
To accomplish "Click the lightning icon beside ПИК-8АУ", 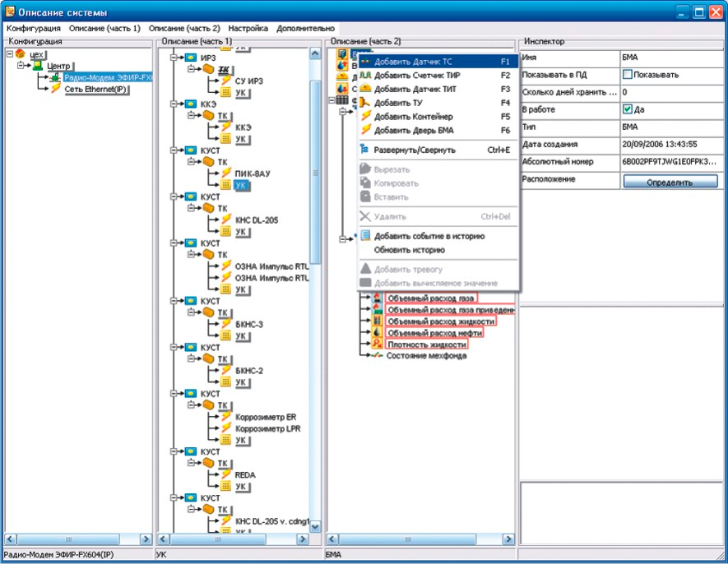I will [226, 174].
